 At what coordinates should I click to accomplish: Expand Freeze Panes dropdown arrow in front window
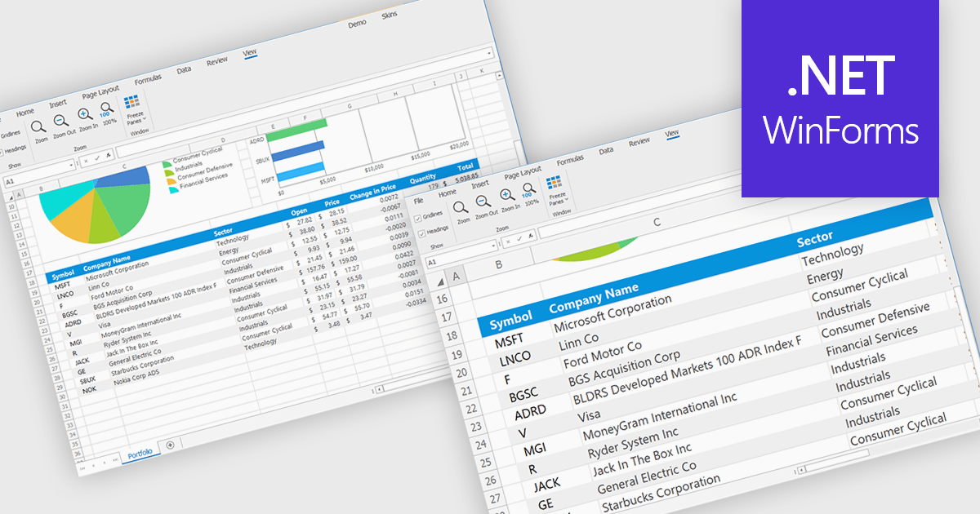point(567,199)
